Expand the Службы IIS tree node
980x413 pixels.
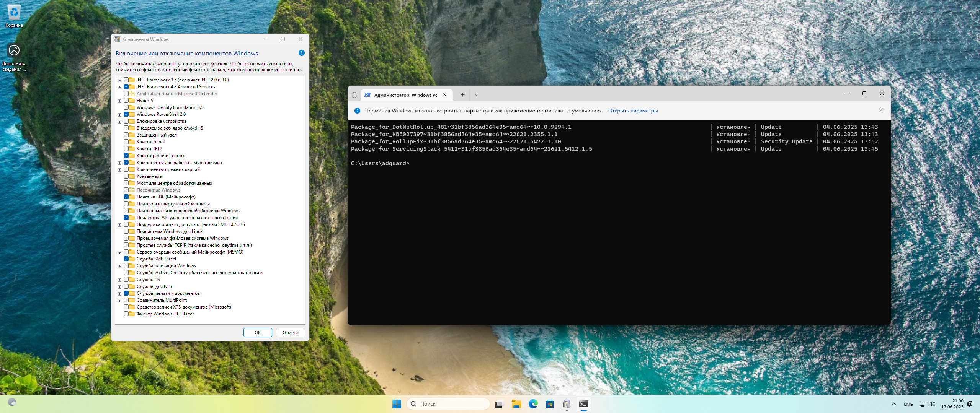[x=119, y=280]
